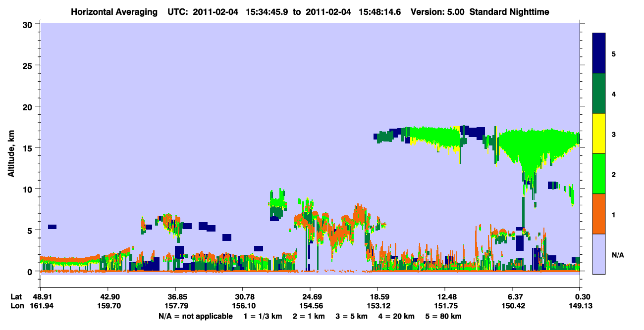The height and width of the screenshot is (330, 644).
Task: Click the yellow colorbar segment labeled 3
Action: point(599,134)
